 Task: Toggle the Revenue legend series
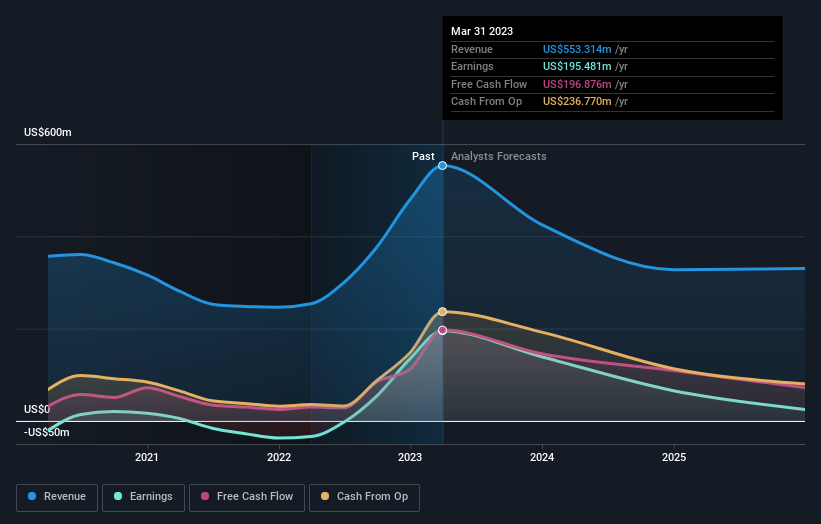point(57,497)
